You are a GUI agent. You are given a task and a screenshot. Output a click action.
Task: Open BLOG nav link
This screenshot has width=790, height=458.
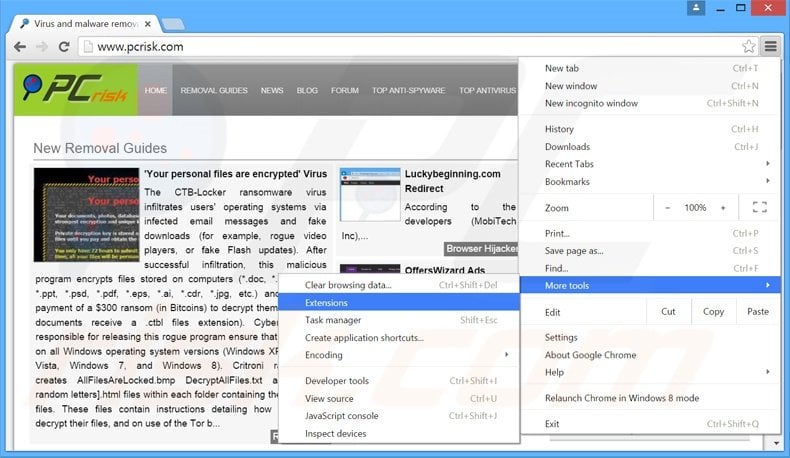point(307,90)
